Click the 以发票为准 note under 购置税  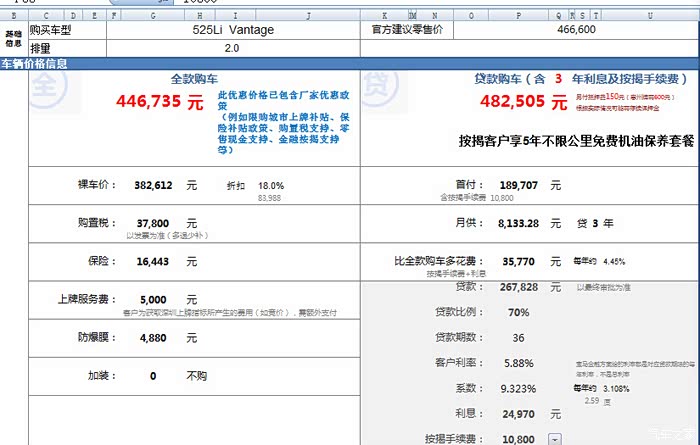167,235
